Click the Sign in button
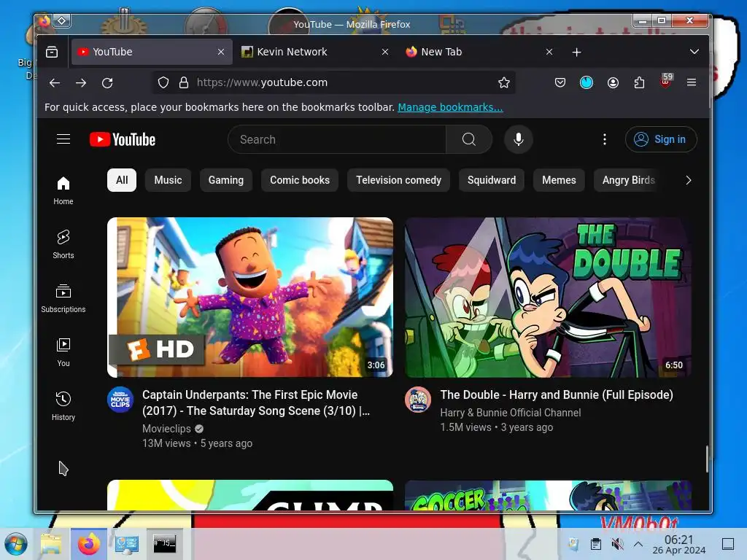Screen dimensions: 747x560 (x=661, y=139)
